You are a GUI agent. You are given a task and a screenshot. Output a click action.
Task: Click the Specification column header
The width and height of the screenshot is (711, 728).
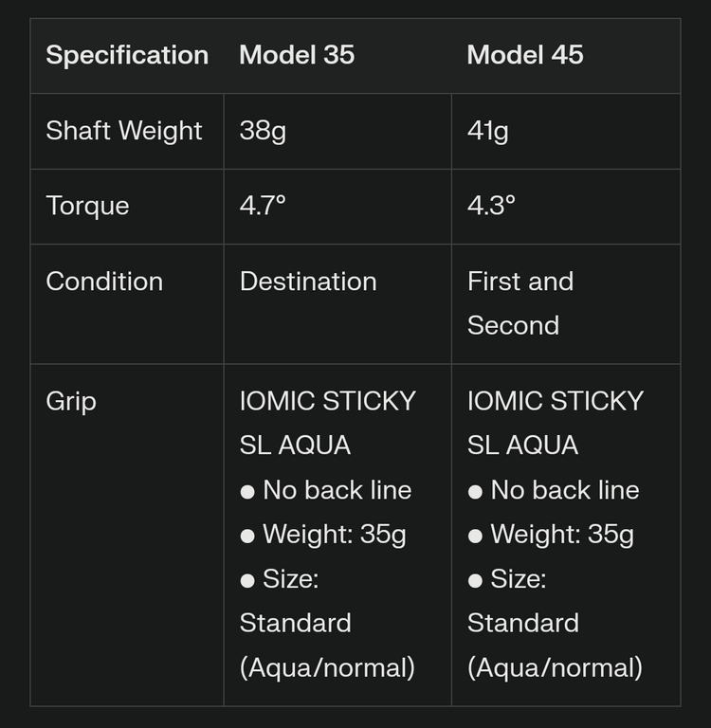click(127, 55)
